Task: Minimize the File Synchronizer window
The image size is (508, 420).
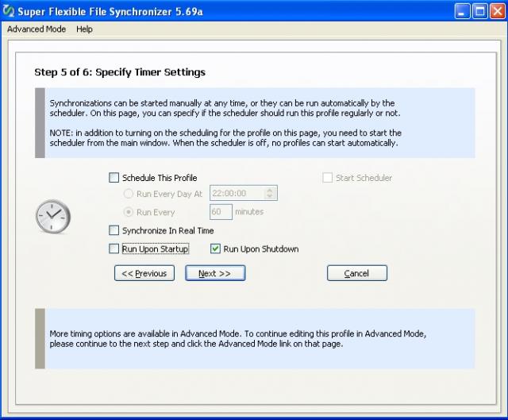Action: pyautogui.click(x=464, y=11)
